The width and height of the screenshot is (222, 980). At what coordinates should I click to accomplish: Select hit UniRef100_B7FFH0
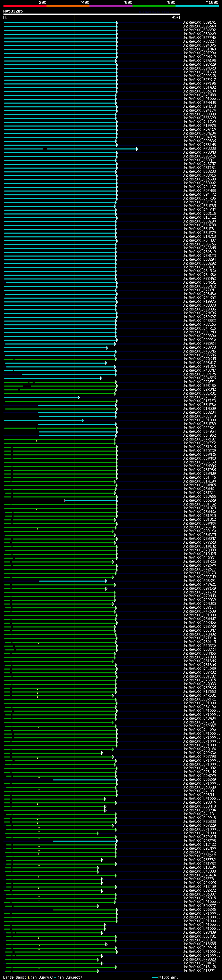tap(199, 38)
